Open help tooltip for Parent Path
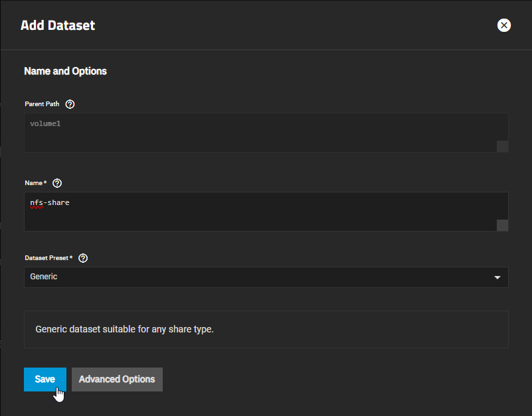532x416 pixels. tap(70, 104)
